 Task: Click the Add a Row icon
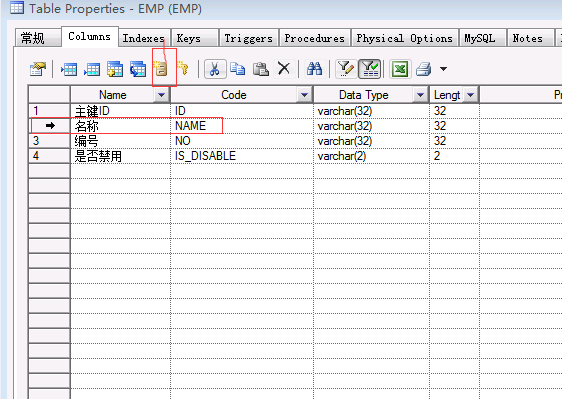(x=92, y=69)
